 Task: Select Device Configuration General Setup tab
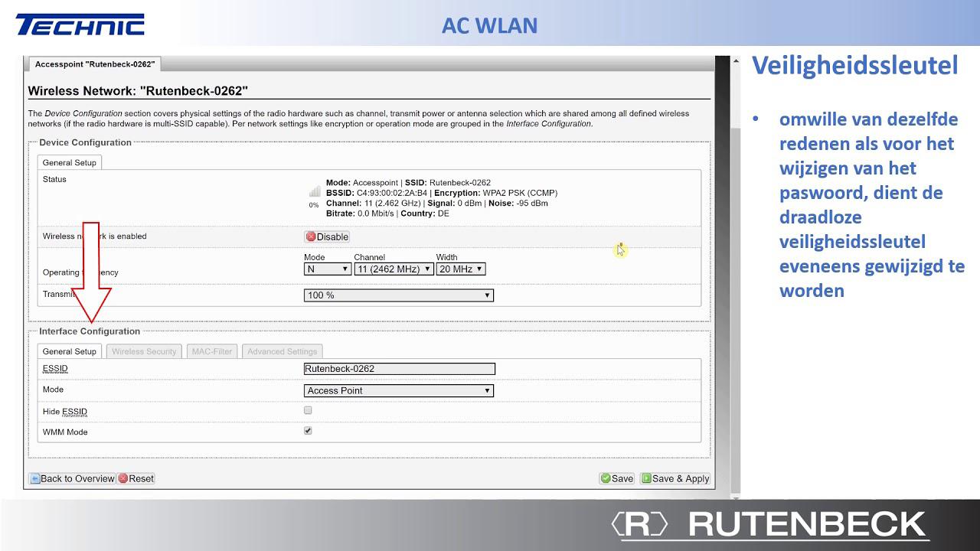[70, 162]
